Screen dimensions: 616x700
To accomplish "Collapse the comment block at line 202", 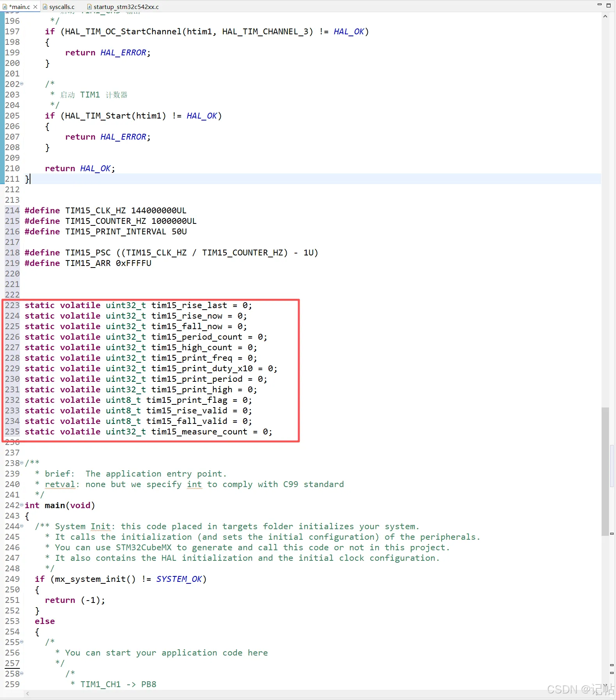I will coord(22,84).
